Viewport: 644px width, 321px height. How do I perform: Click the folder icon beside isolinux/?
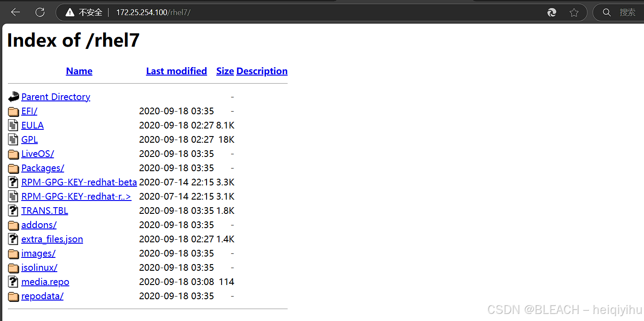point(14,268)
